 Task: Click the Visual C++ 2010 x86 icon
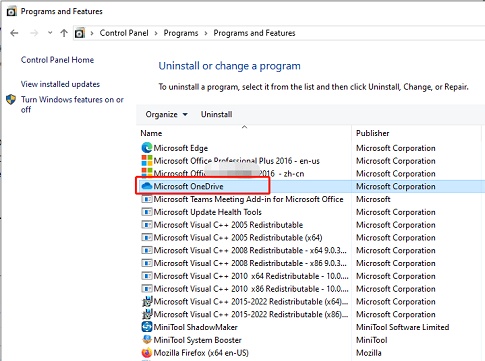tap(147, 289)
